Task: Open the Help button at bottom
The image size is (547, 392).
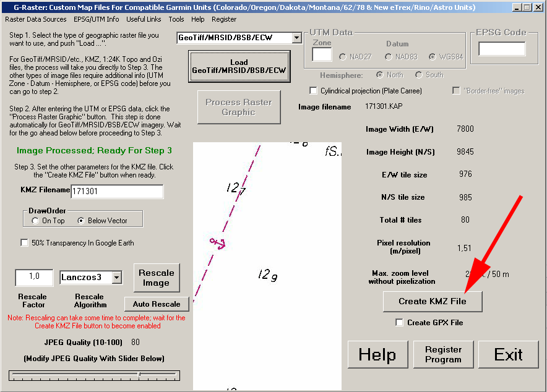Action: point(377,355)
